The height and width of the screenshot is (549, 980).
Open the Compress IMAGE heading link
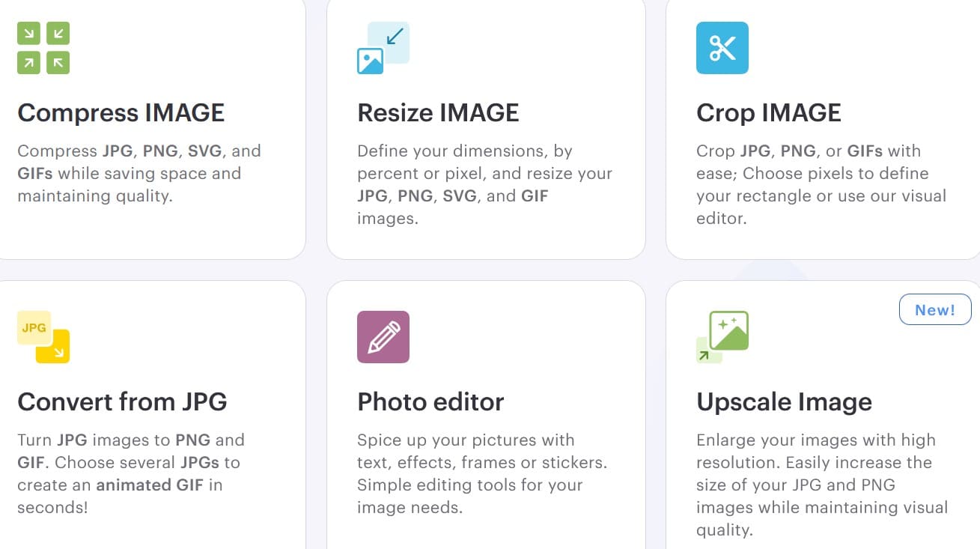121,113
